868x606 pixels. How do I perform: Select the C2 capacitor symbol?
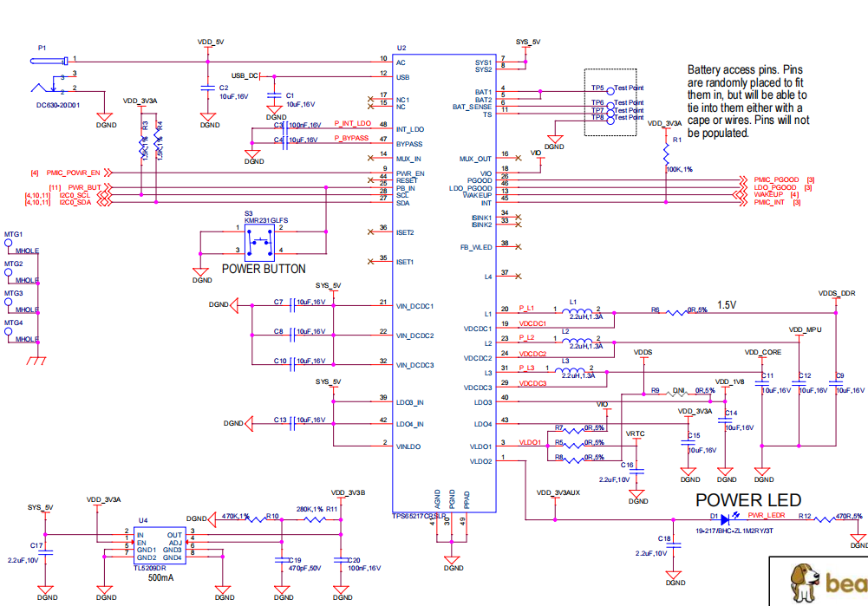(x=206, y=88)
